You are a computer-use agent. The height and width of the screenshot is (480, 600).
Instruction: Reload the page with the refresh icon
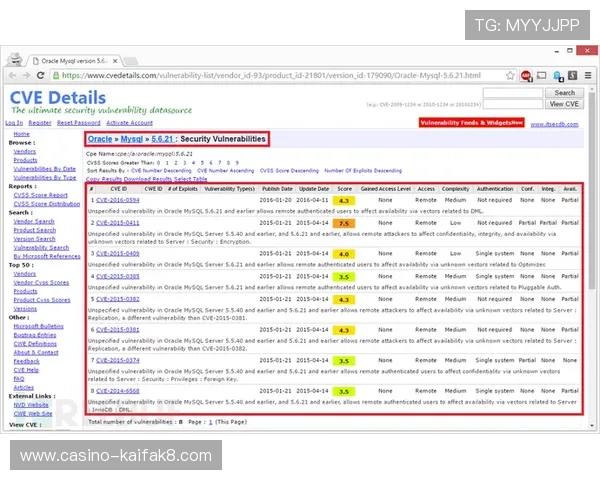pos(40,75)
